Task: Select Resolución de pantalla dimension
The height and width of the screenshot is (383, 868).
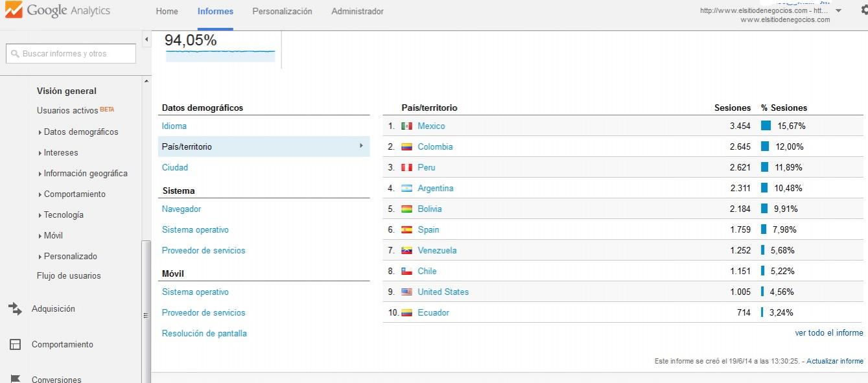Action: click(x=204, y=334)
